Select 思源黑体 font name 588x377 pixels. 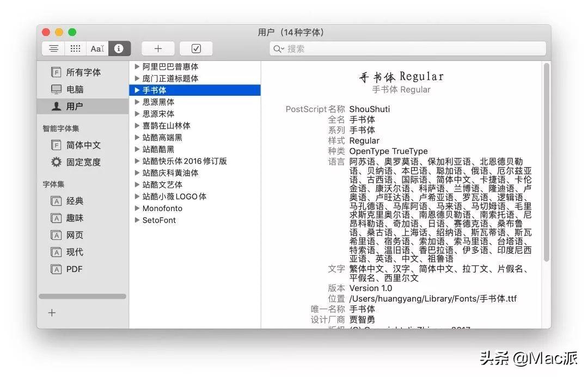pos(158,102)
